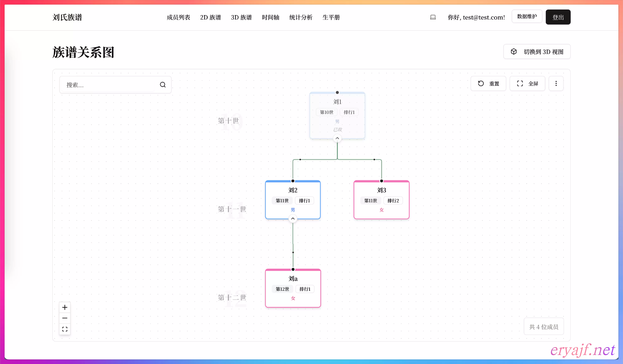
Task: Log out with the 登出 button
Action: coord(558,17)
